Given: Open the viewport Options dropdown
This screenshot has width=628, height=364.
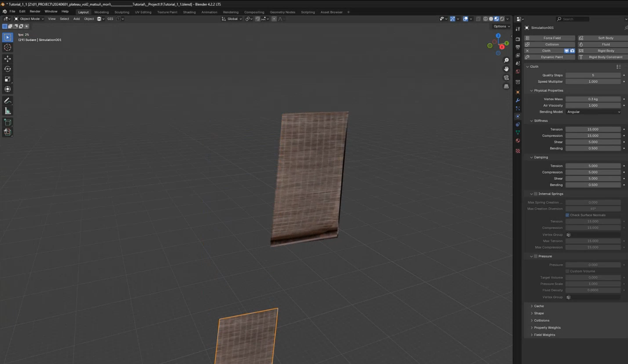Looking at the screenshot, I should coord(501,26).
